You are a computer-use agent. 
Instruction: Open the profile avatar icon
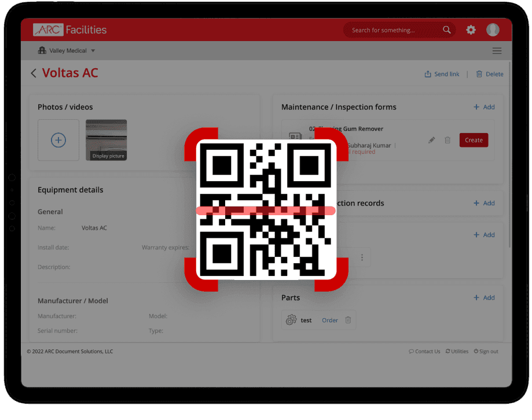tap(492, 30)
